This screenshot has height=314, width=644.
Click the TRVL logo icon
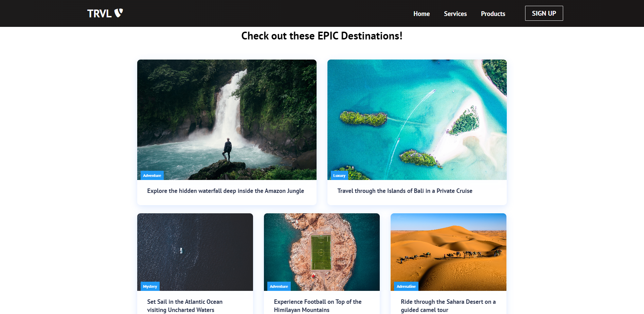(x=119, y=13)
